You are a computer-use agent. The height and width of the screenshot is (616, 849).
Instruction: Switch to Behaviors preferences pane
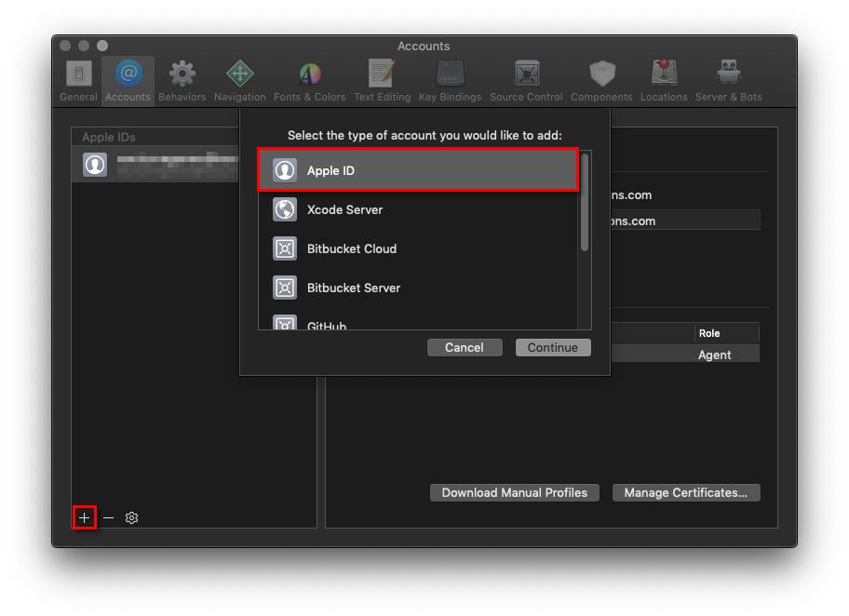(182, 80)
